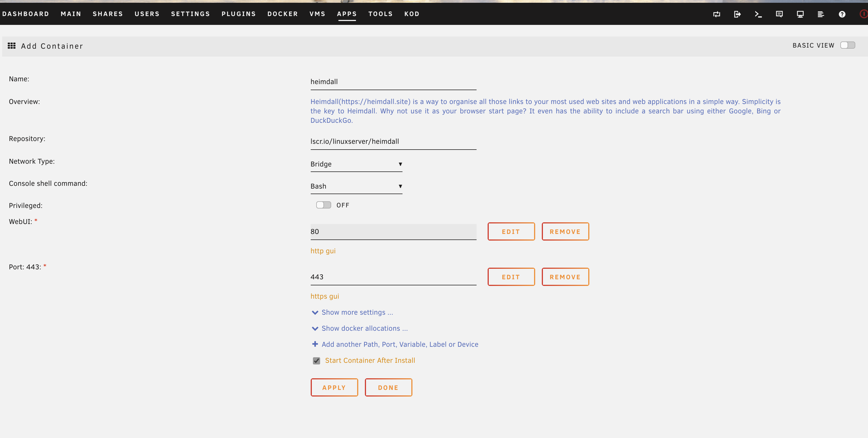Click the Port 443 input field

393,277
